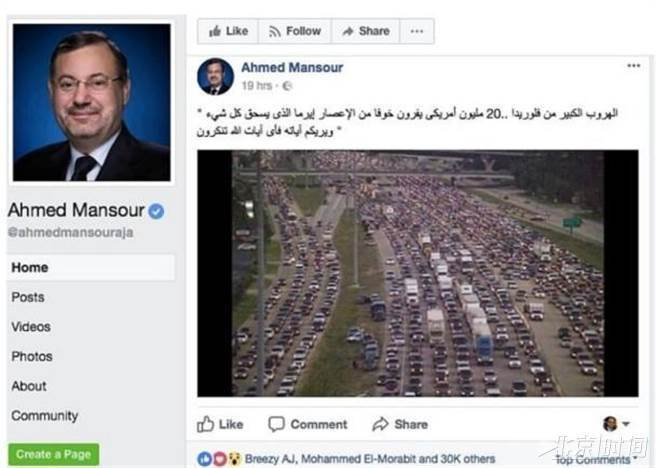Click the Ahmed Mansour author name link
The width and height of the screenshot is (656, 468).
(292, 67)
